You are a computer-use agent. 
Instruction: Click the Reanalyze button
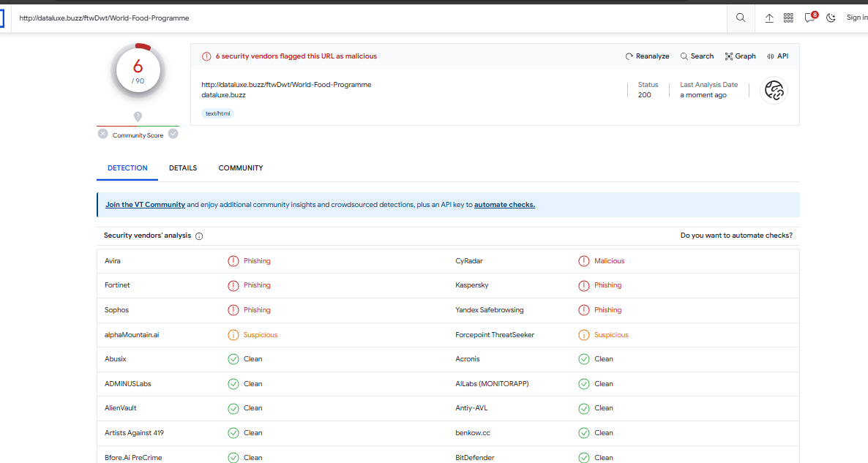[x=647, y=56]
